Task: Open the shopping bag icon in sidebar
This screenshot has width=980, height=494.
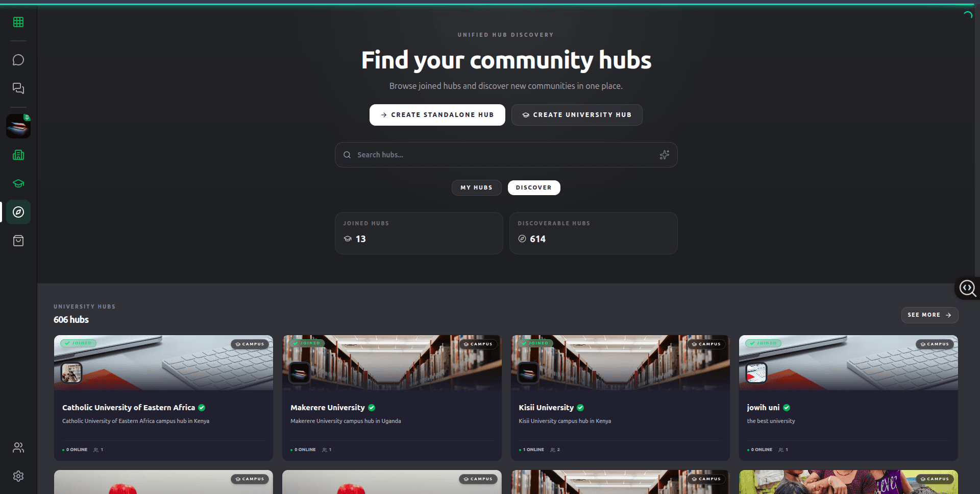Action: click(18, 241)
